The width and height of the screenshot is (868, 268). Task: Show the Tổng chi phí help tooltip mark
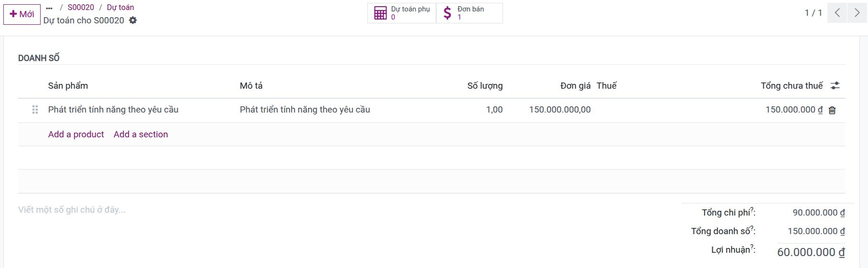[752, 210]
